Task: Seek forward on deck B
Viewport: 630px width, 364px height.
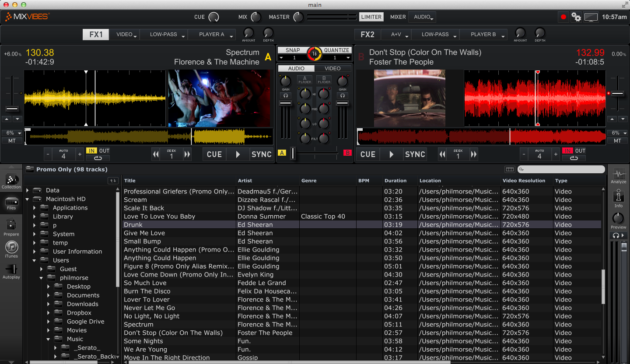Action: point(474,154)
